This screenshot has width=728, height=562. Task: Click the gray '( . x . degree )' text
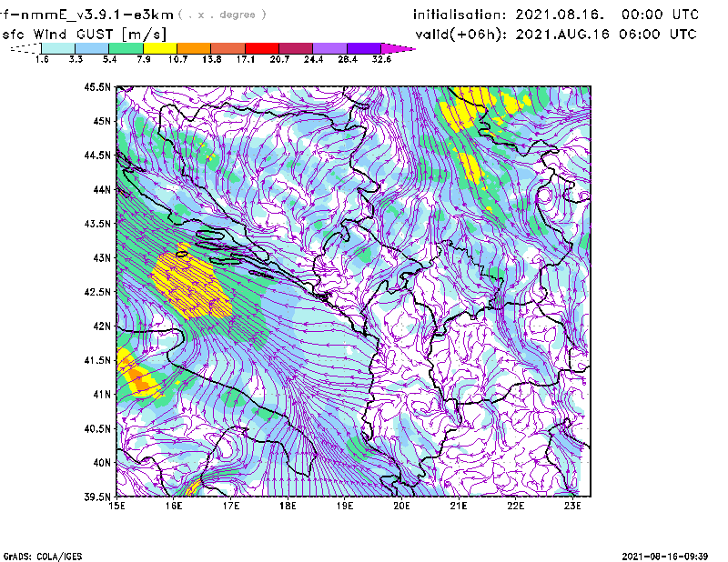[x=222, y=15]
